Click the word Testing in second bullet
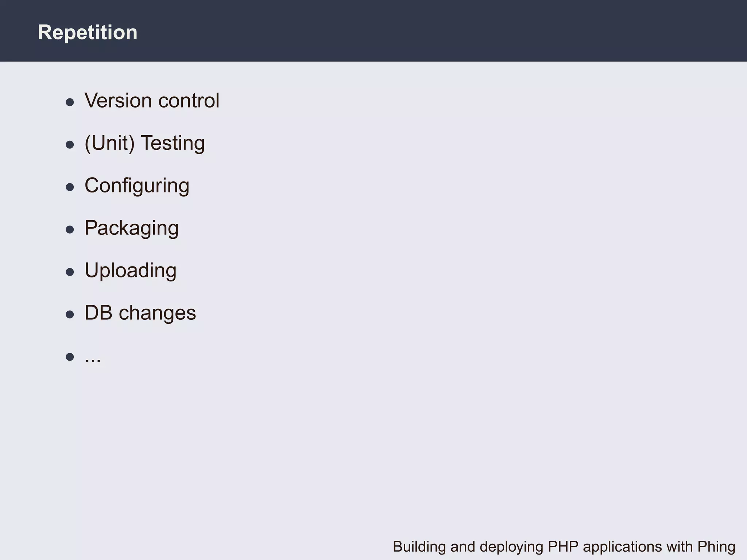The image size is (747, 560). (x=173, y=143)
